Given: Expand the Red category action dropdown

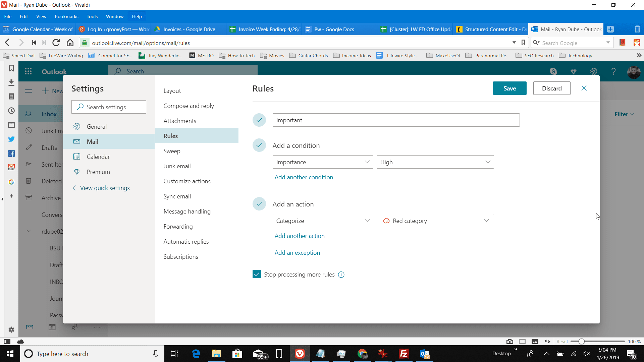Looking at the screenshot, I should pyautogui.click(x=487, y=221).
